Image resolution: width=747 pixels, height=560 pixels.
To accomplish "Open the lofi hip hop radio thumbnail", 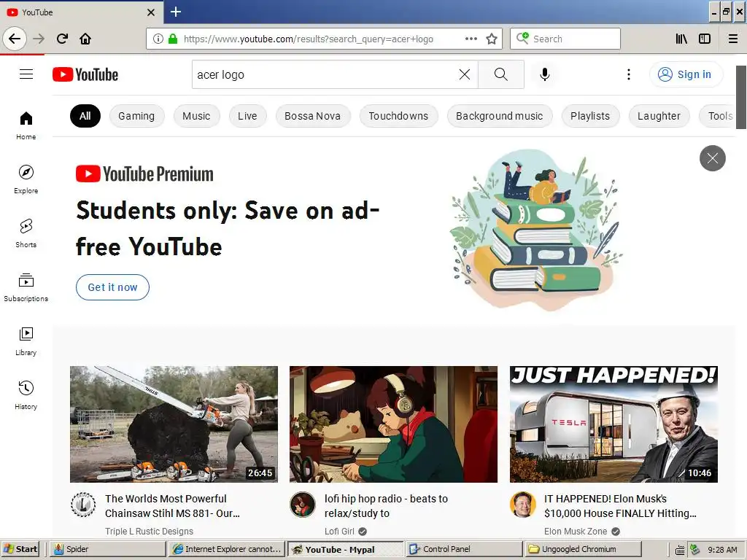I will (x=393, y=424).
